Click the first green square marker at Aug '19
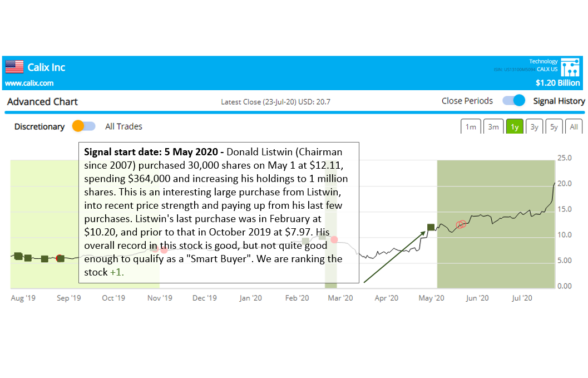The height and width of the screenshot is (378, 588). [x=18, y=256]
